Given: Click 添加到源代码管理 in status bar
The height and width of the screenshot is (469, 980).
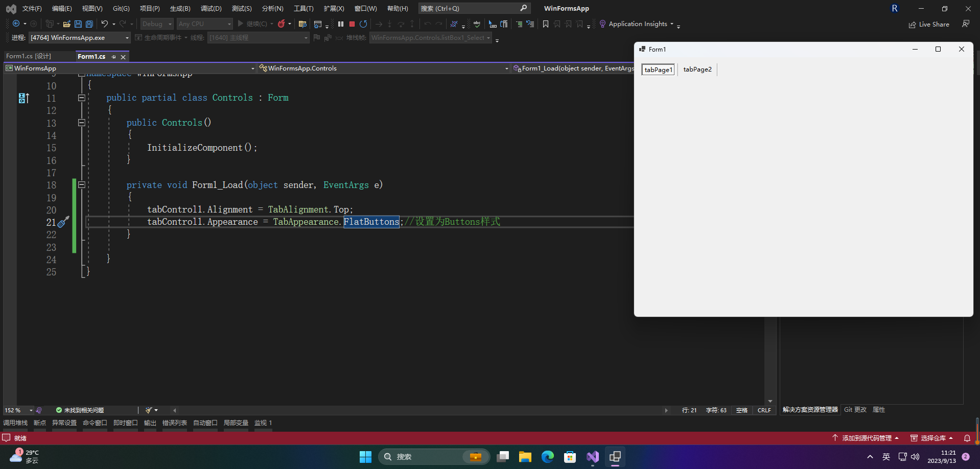Looking at the screenshot, I should coord(866,438).
